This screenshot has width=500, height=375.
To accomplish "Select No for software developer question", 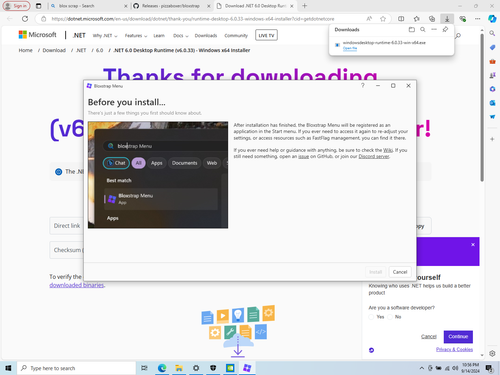I will 390,317.
